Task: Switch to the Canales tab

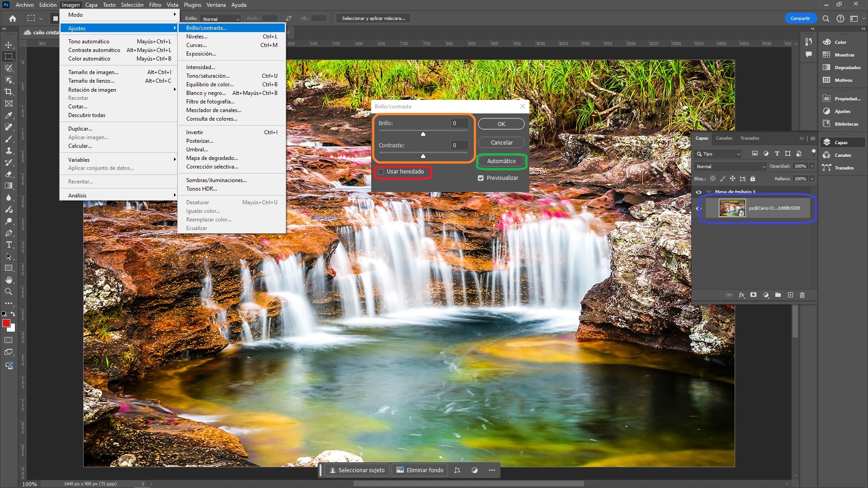Action: click(x=724, y=138)
